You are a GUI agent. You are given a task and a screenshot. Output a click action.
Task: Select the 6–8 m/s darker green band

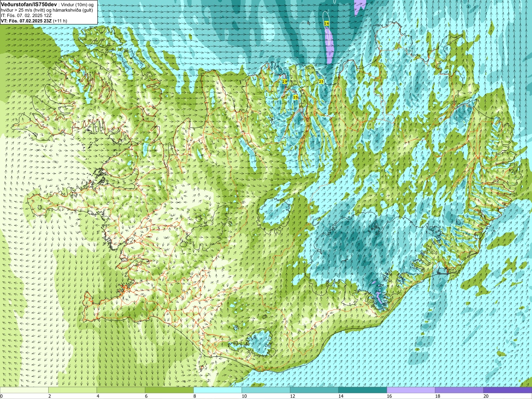tap(169, 390)
